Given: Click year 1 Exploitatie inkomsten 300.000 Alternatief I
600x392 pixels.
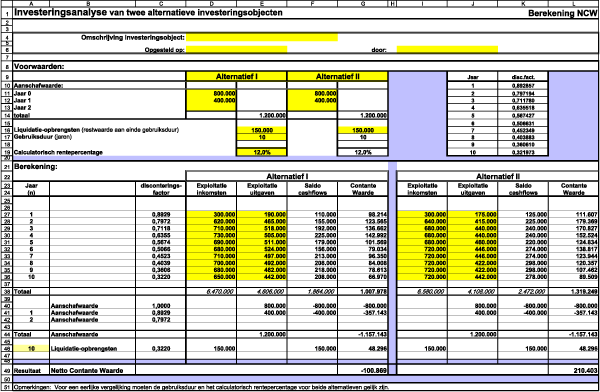Looking at the screenshot, I should click(x=211, y=214).
